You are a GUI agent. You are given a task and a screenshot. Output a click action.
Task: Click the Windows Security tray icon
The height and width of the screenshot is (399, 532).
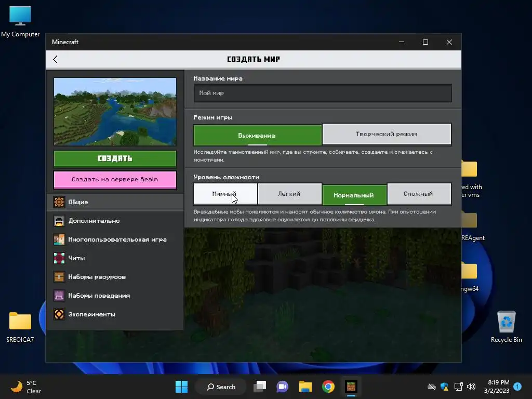pyautogui.click(x=445, y=387)
